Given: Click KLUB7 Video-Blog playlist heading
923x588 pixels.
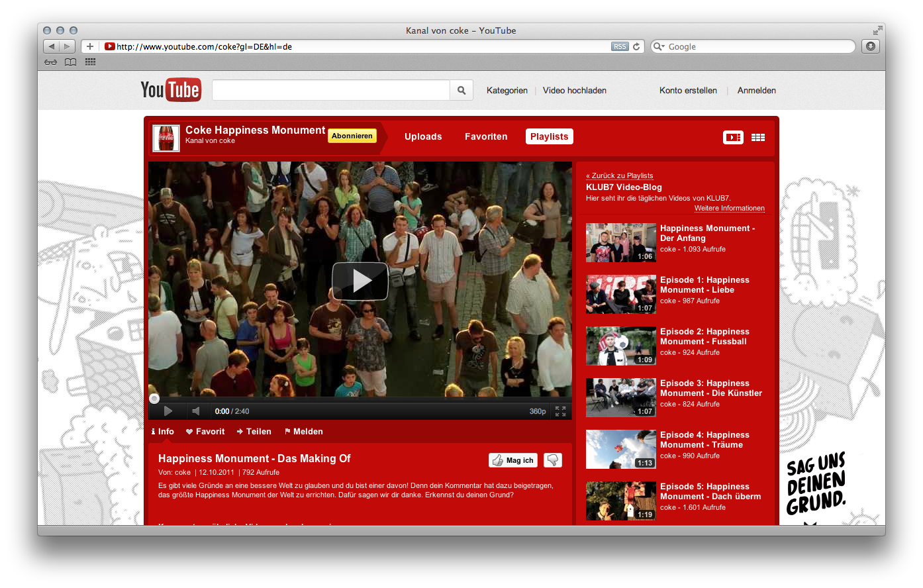Looking at the screenshot, I should pyautogui.click(x=624, y=187).
